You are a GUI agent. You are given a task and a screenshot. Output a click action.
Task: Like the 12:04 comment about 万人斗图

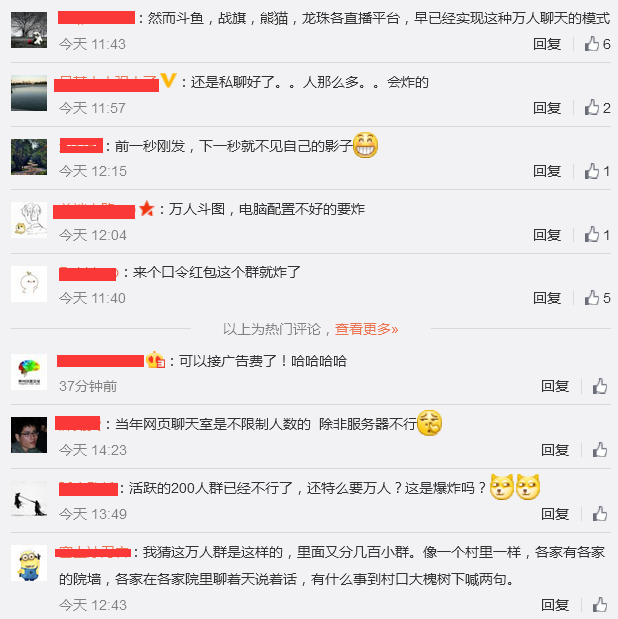(x=597, y=235)
